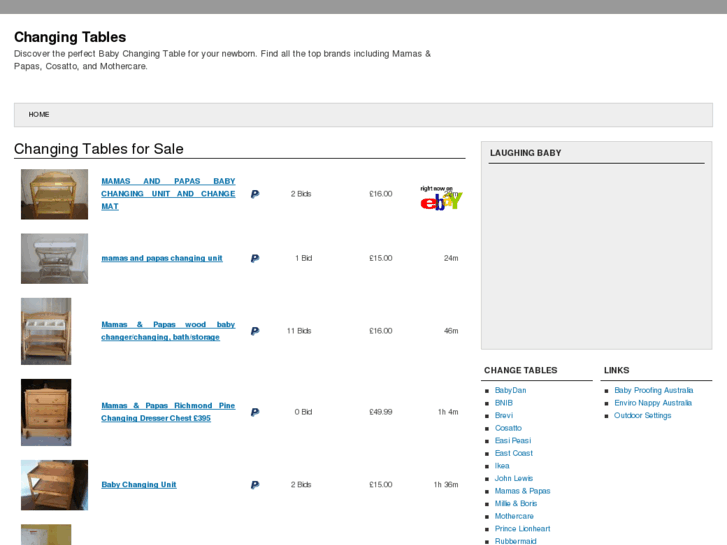The width and height of the screenshot is (727, 545).
Task: Open Mamas & Papas category link
Action: pos(523,491)
